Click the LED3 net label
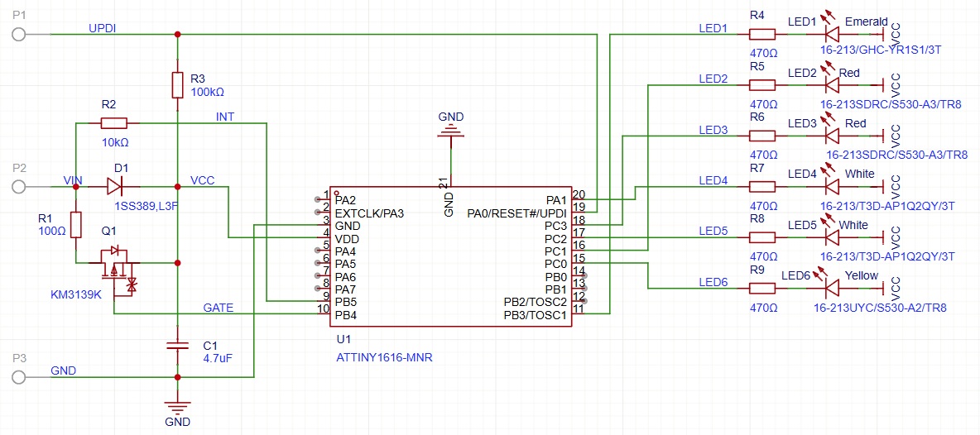980x435 pixels. coord(713,129)
